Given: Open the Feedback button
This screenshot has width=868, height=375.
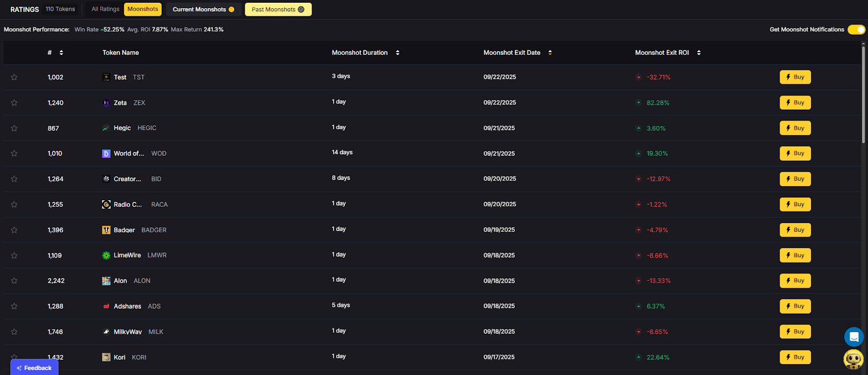Looking at the screenshot, I should pos(34,367).
